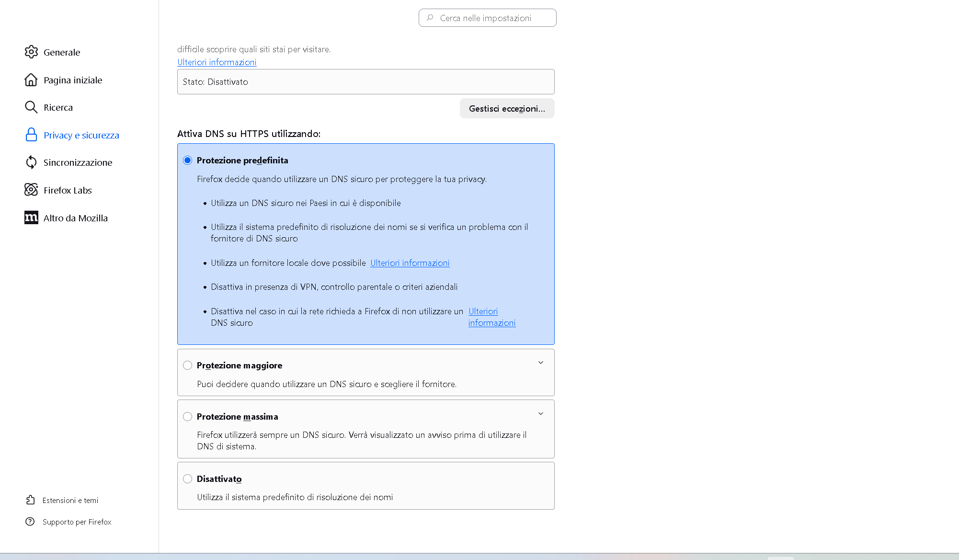This screenshot has height=560, width=959.
Task: Expand the Protezione maggiore chevron
Action: pyautogui.click(x=541, y=363)
